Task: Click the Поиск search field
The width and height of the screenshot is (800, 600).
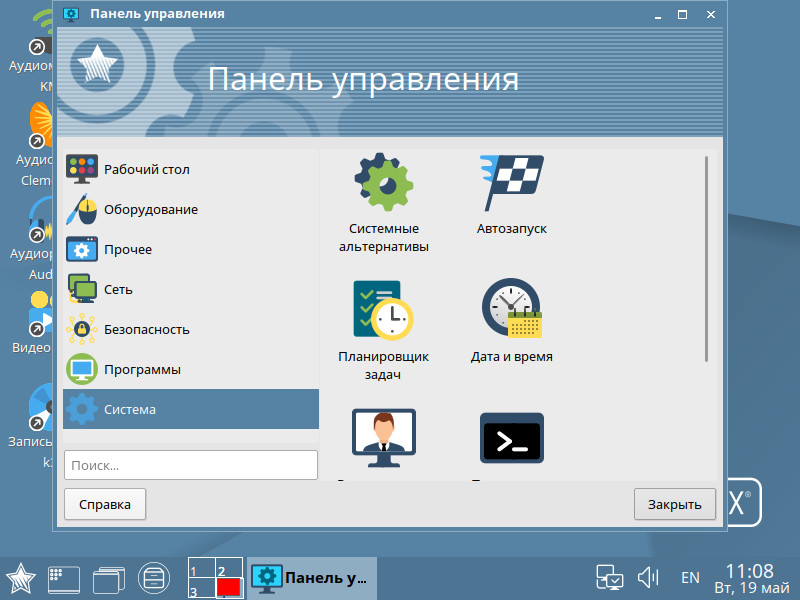Action: coord(190,465)
